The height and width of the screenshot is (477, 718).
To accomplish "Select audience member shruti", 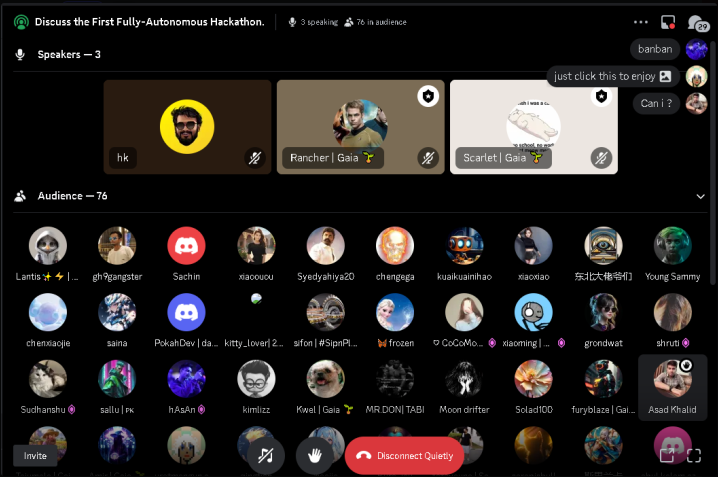I will pos(672,321).
